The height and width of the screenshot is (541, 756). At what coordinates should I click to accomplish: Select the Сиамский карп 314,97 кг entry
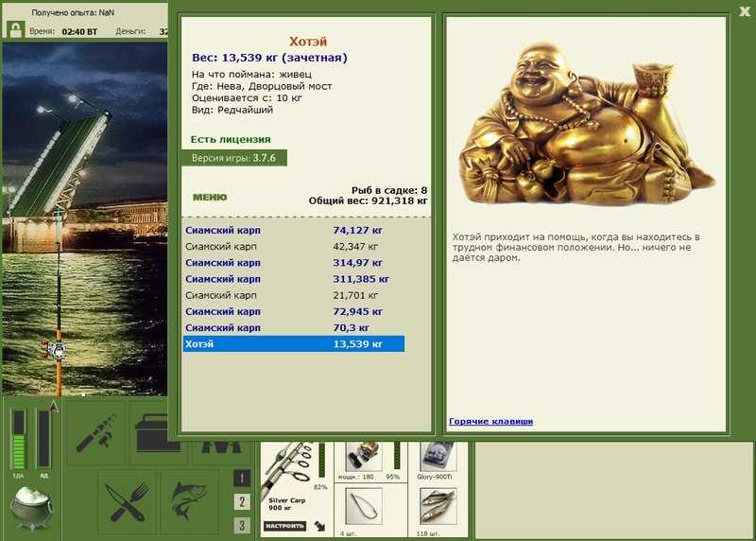[294, 263]
